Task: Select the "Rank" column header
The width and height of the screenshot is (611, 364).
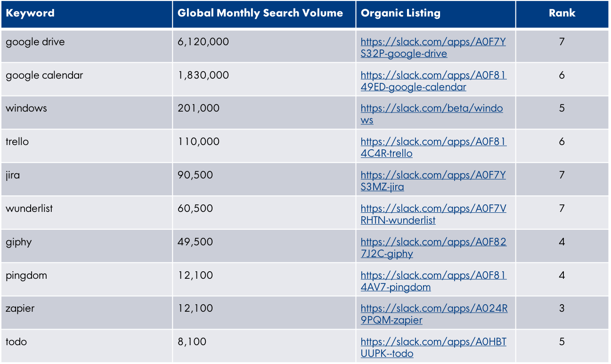Action: [562, 13]
